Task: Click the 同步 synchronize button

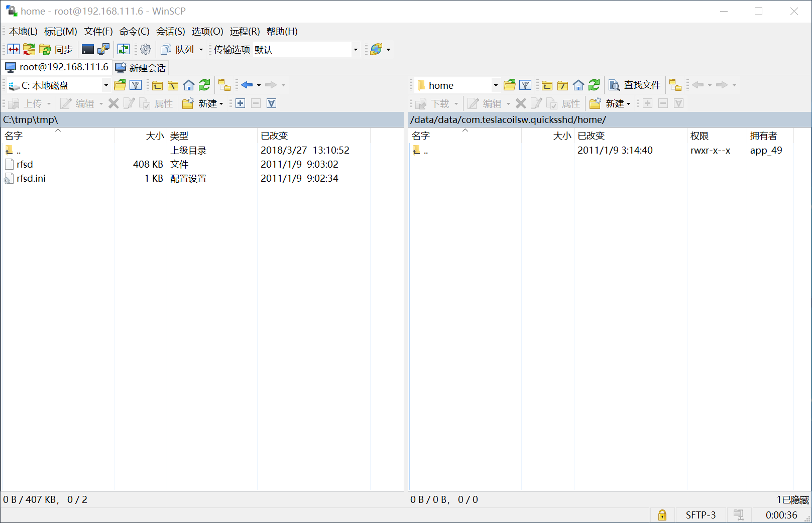Action: point(56,49)
